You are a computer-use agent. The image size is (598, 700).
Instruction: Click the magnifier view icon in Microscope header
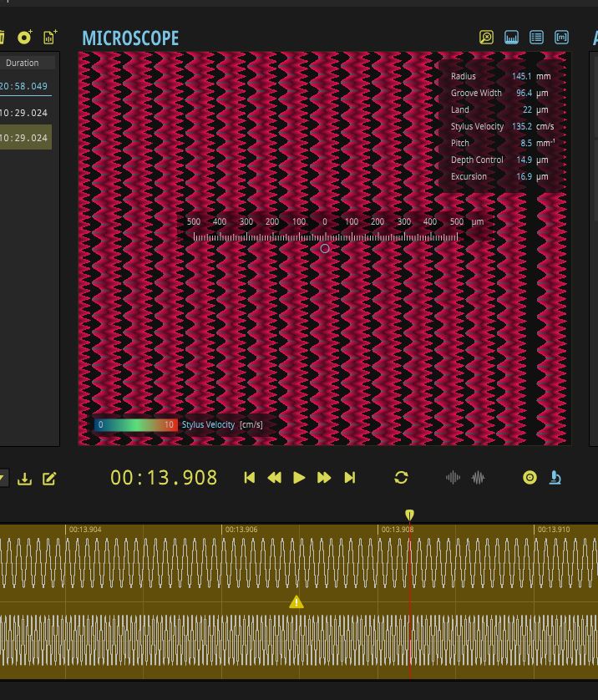coord(487,38)
